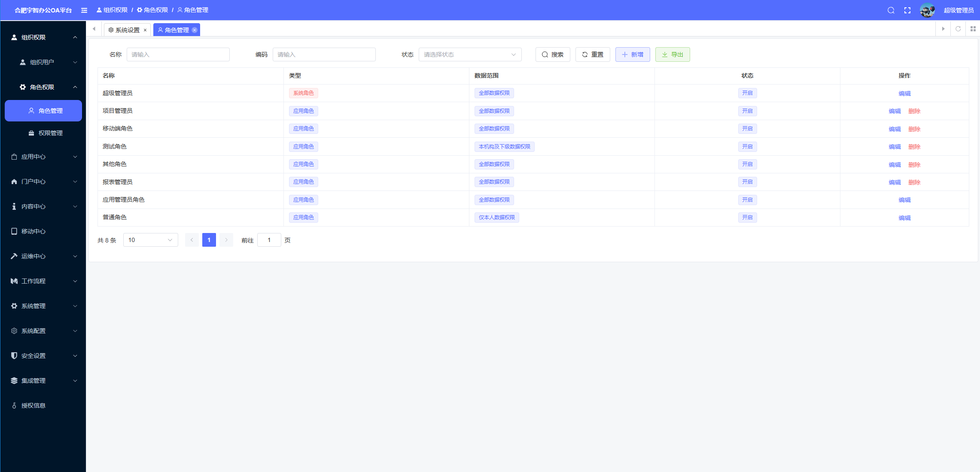Click the 组织权限 breadcrumb
980x472 pixels.
112,10
